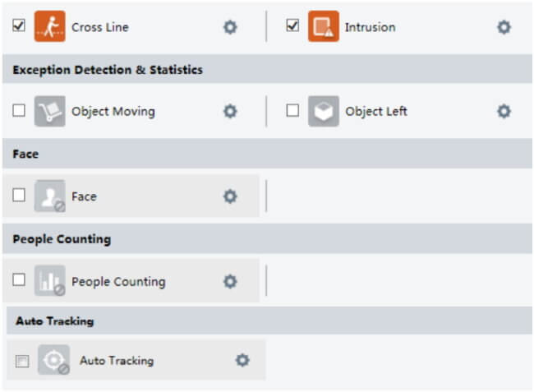Click the People Counting bar chart icon
The image size is (534, 392).
tap(50, 280)
